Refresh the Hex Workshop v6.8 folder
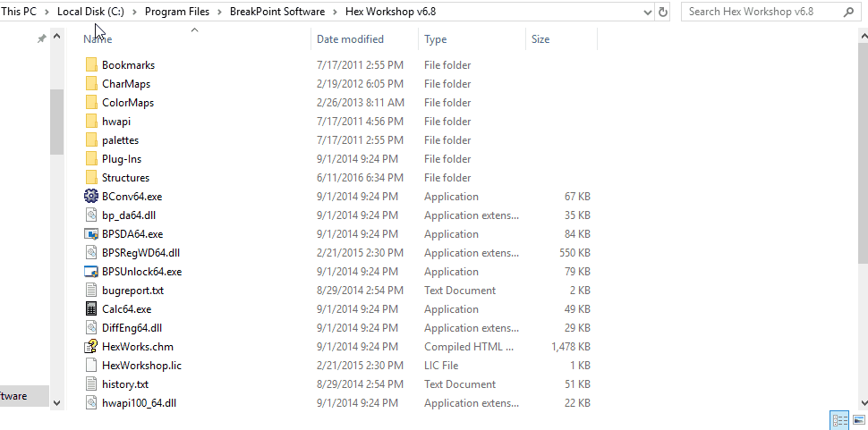Image resolution: width=868 pixels, height=430 pixels. (662, 12)
